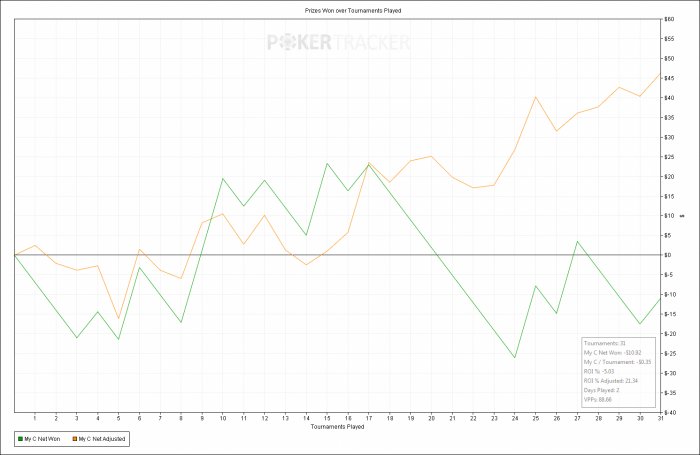Select the My C Net Adjusted legend label
Viewport: 700px width, 455px height.
click(102, 439)
